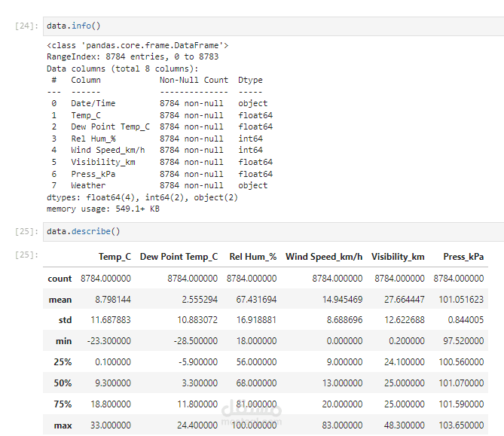Click std value 16.918881
The width and height of the screenshot is (504, 436).
pyautogui.click(x=256, y=320)
